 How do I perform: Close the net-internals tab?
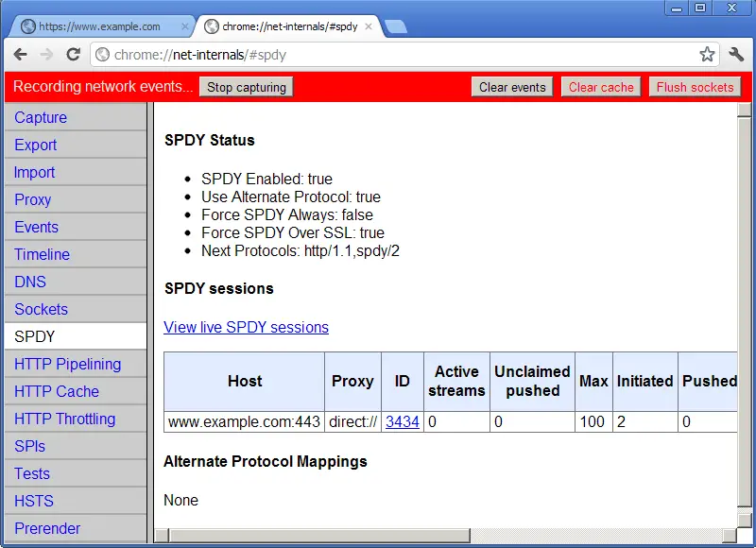coord(369,26)
